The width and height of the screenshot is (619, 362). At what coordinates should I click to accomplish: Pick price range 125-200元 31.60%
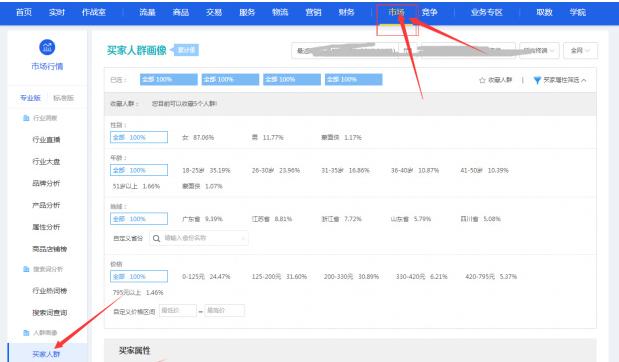(279, 277)
